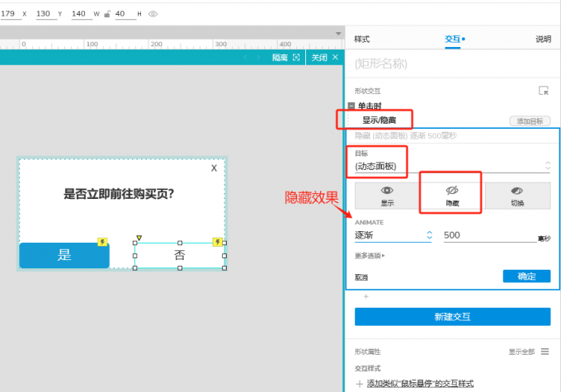Click the action summary 隐藏 (动态面板) 逐渐 500毫秒
Image resolution: width=561 pixels, height=392 pixels.
click(x=405, y=135)
